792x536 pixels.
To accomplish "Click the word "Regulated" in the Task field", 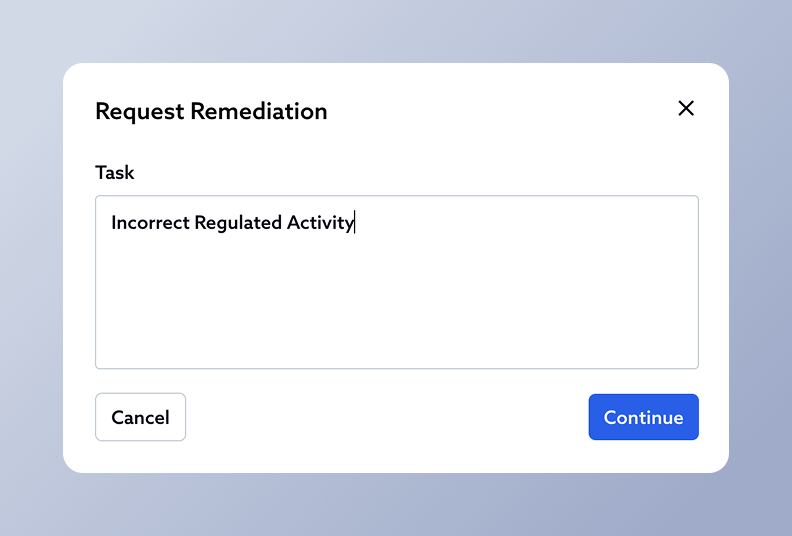I will click(238, 223).
